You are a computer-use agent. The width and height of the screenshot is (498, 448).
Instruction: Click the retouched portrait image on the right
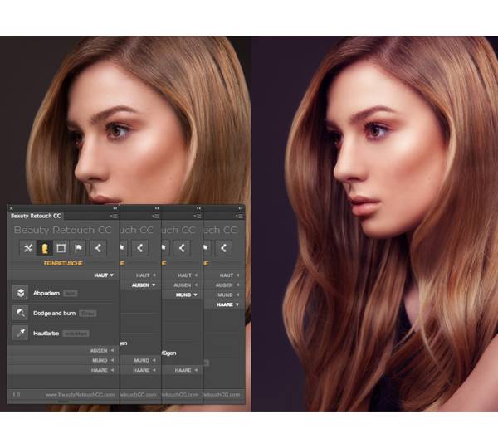point(375,224)
